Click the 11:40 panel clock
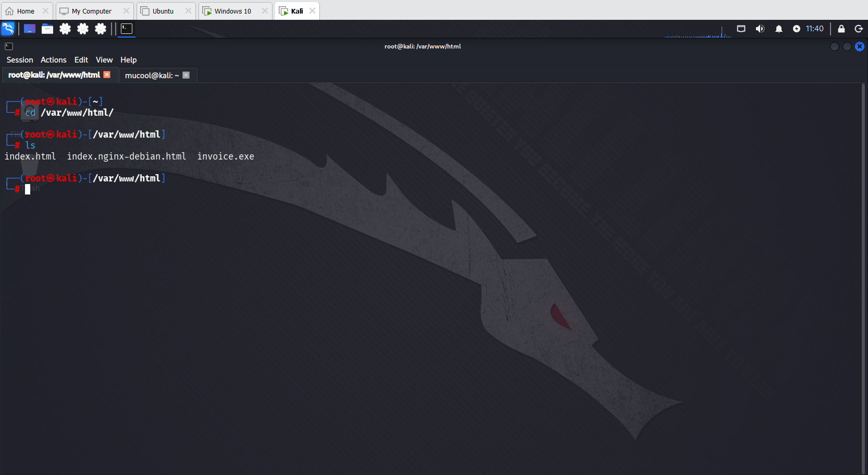The width and height of the screenshot is (868, 475). [815, 29]
